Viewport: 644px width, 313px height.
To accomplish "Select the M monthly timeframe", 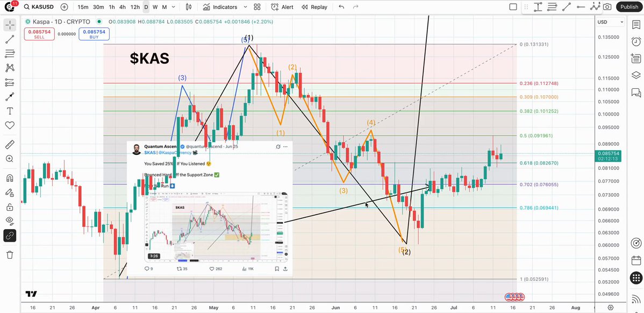I will [x=164, y=7].
